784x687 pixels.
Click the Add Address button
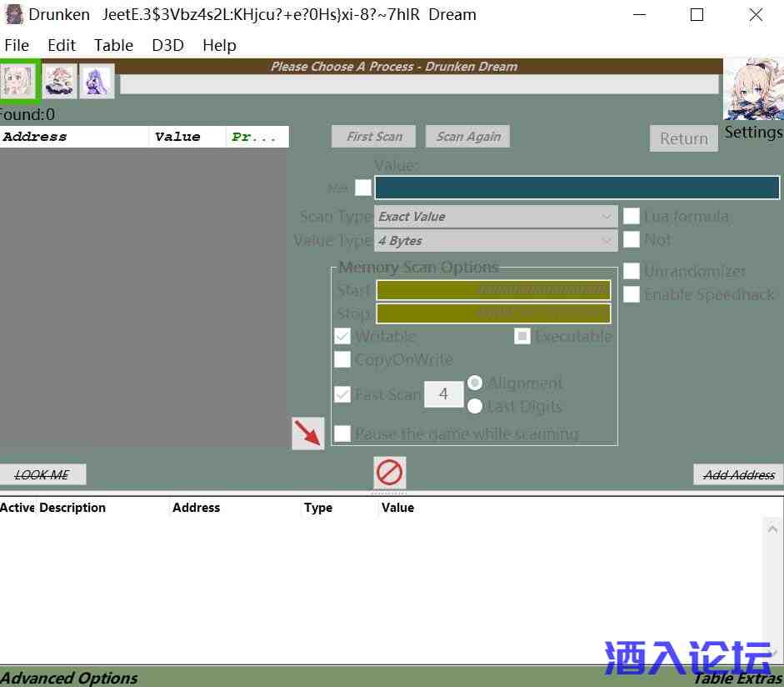[x=738, y=474]
